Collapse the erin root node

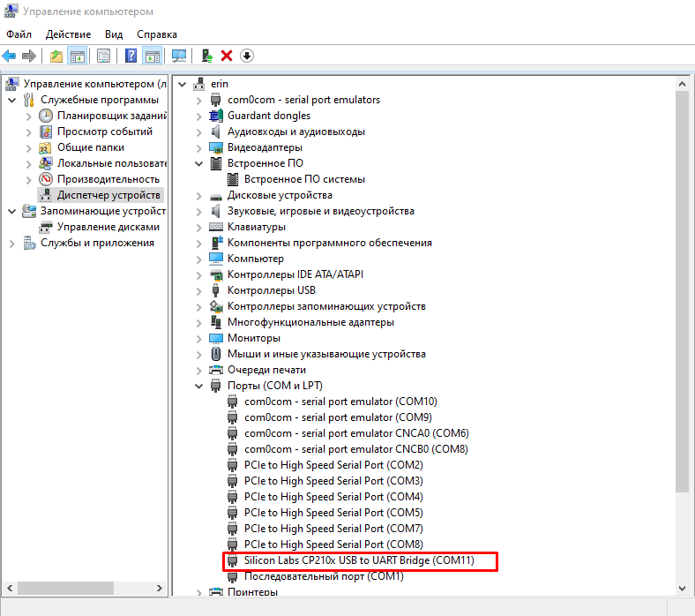tap(183, 84)
